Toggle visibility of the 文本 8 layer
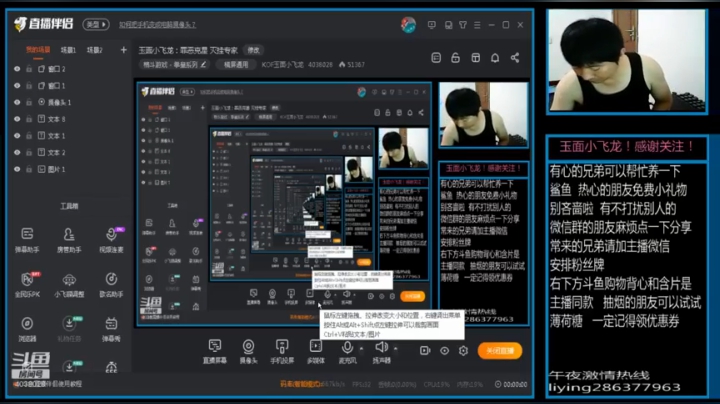The image size is (720, 404). click(17, 119)
